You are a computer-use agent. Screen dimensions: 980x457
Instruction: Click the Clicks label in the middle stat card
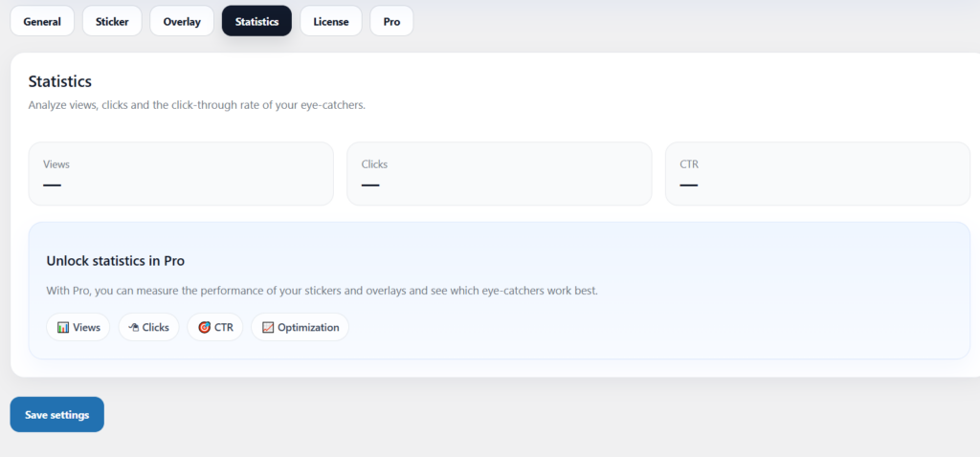point(374,164)
